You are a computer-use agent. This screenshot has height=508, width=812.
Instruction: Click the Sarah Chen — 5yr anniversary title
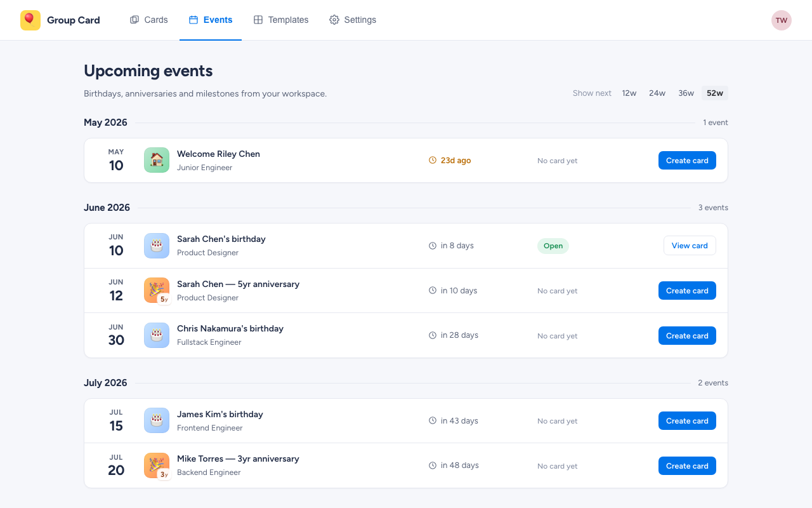click(x=238, y=284)
